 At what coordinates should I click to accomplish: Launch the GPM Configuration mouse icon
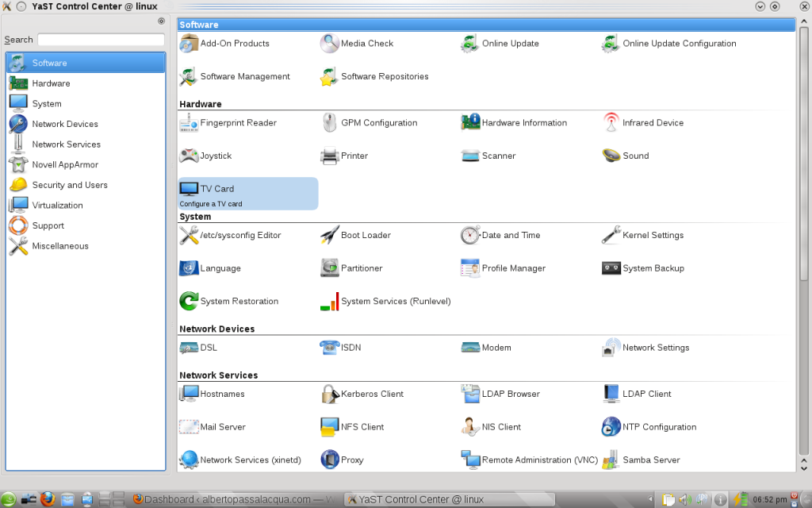329,123
